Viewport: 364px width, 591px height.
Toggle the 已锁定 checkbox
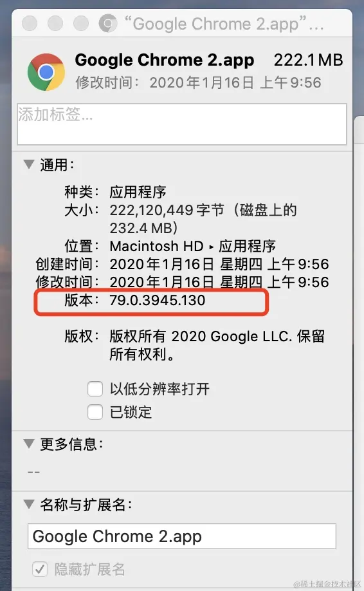[x=95, y=412]
